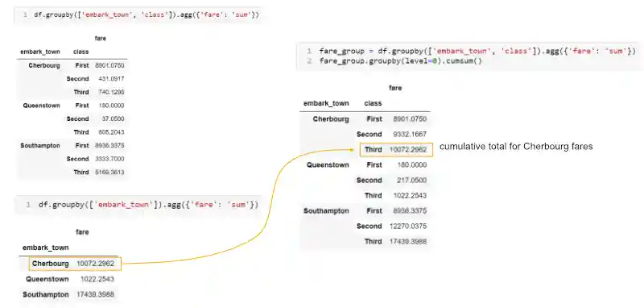The width and height of the screenshot is (644, 308).
Task: Click the code line 'fare_group.groupby(level=0).cumsum()'
Action: click(x=400, y=60)
